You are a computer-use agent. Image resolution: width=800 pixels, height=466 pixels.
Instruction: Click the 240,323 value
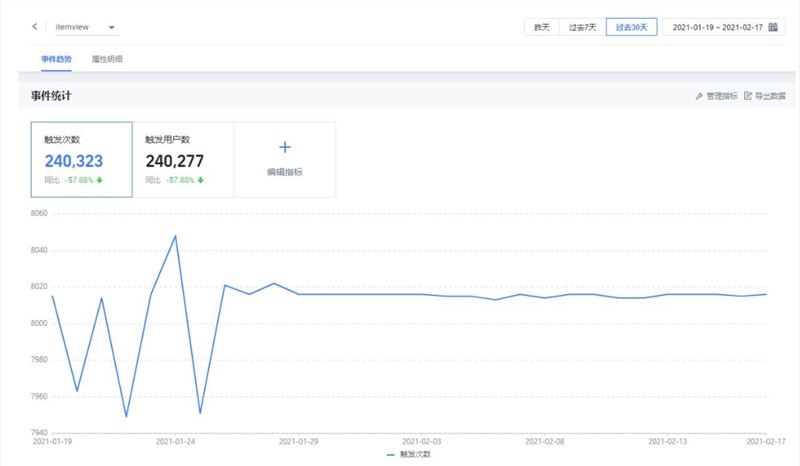pyautogui.click(x=74, y=161)
